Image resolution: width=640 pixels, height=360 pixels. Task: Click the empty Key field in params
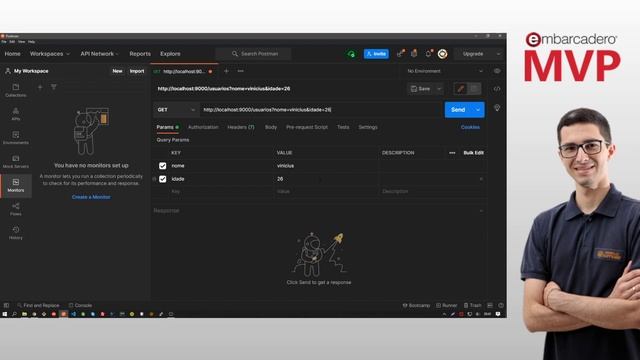pos(221,191)
